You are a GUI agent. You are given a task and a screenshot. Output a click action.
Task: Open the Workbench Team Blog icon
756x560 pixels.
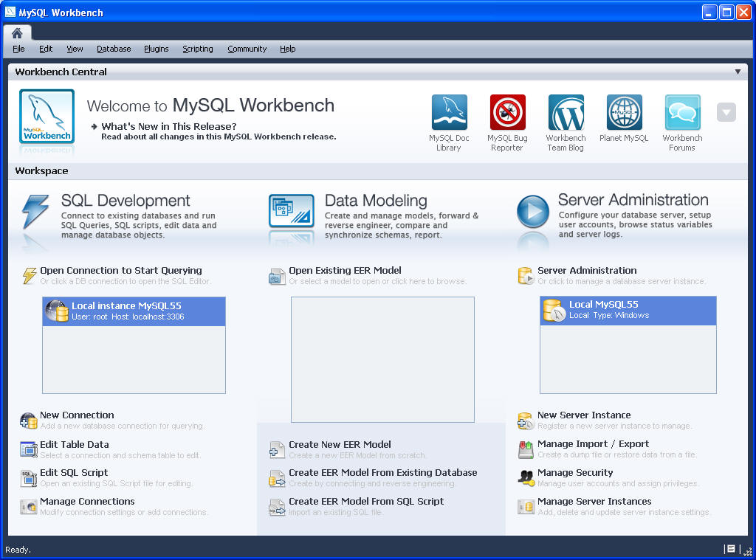(x=566, y=112)
